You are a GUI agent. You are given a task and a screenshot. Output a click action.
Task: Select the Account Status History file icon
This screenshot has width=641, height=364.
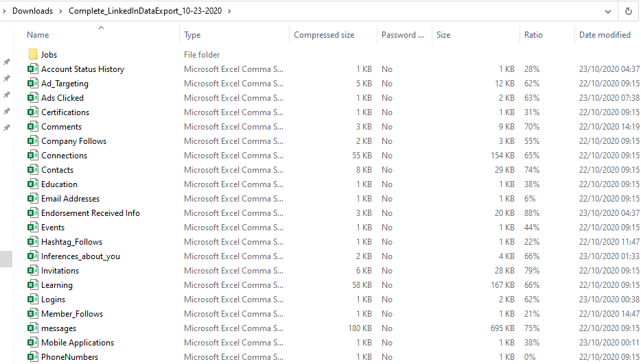pos(33,69)
